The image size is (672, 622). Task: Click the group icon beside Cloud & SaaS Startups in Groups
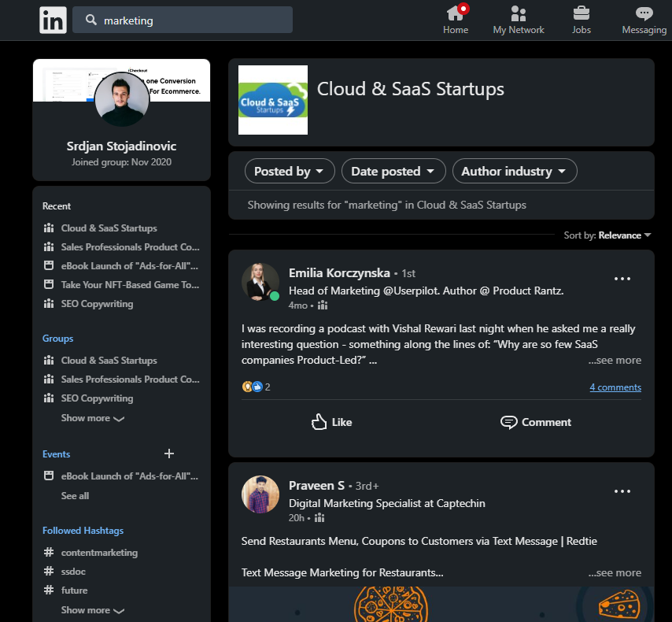click(49, 360)
